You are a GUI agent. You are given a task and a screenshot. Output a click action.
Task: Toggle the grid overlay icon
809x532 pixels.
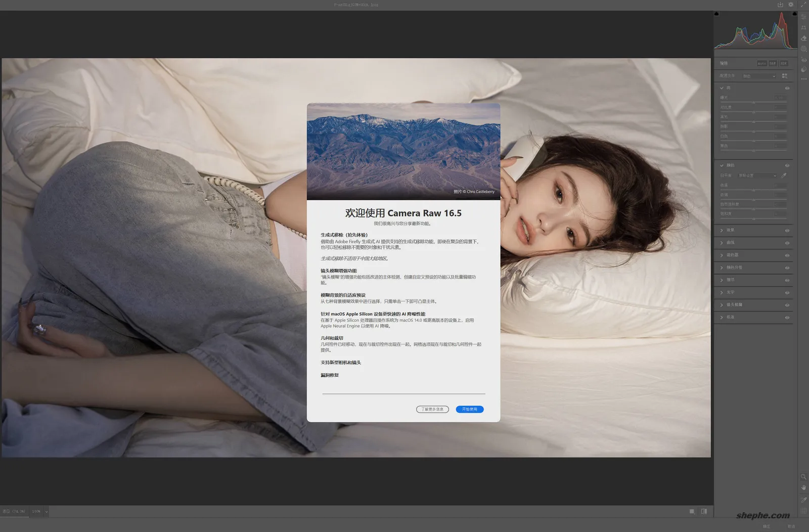803,511
